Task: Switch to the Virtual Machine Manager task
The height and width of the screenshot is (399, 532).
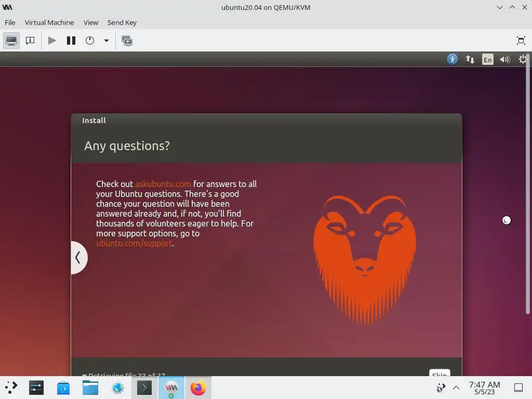Action: 171,388
